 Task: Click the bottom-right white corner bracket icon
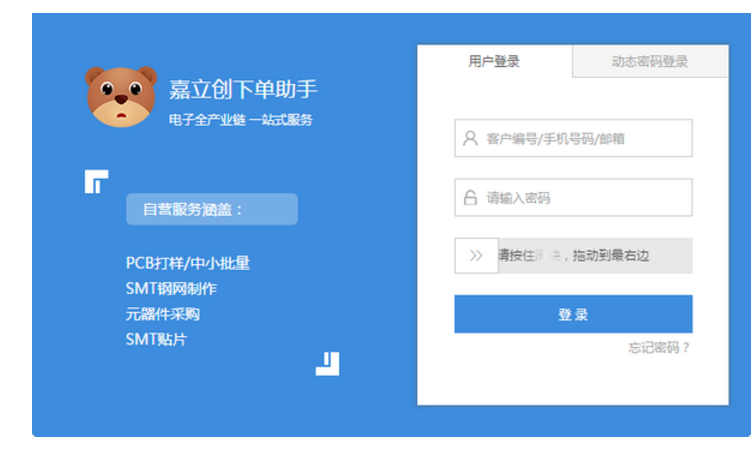328,364
